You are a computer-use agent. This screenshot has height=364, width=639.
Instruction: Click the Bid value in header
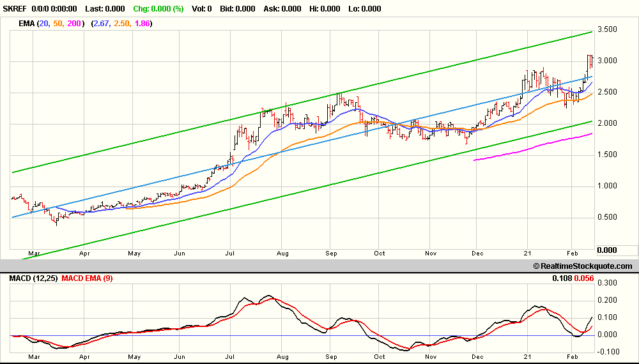click(x=246, y=8)
